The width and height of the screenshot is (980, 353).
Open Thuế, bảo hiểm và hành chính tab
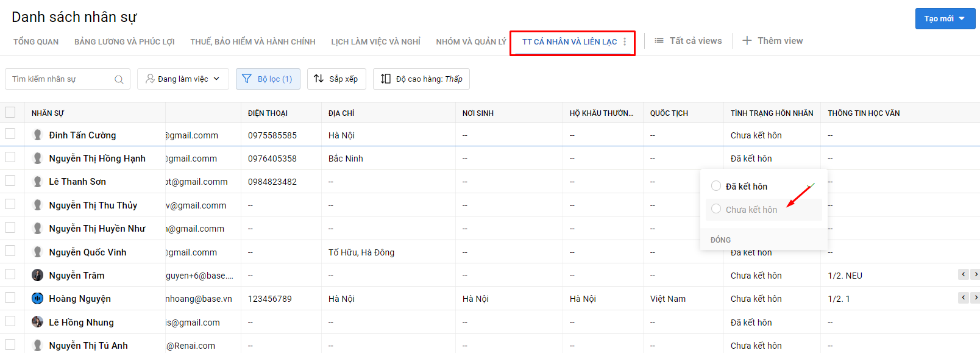[x=253, y=41]
